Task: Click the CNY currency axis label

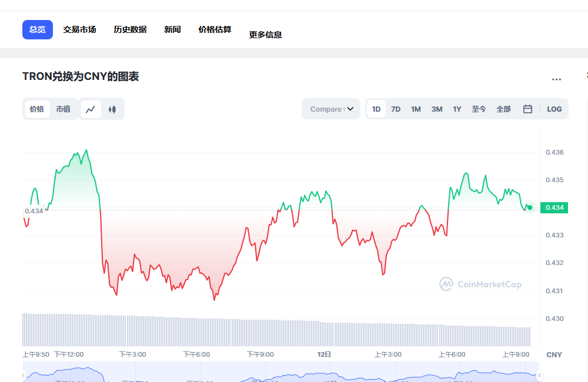Action: 554,355
